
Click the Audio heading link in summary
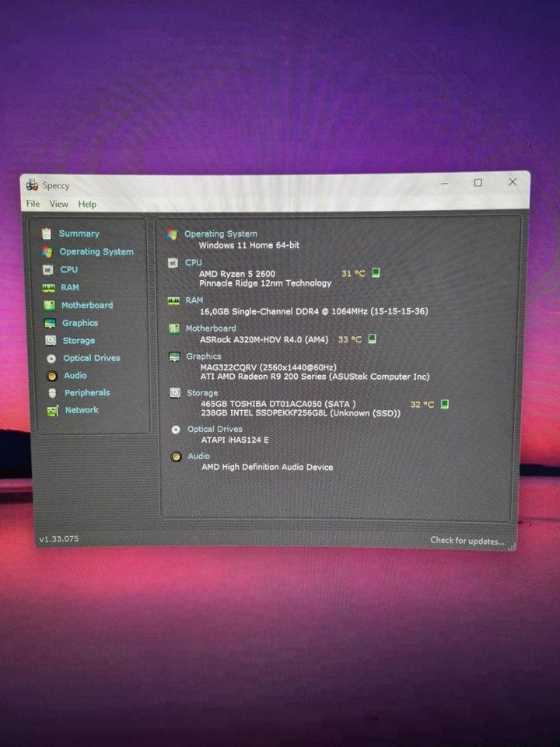(198, 456)
